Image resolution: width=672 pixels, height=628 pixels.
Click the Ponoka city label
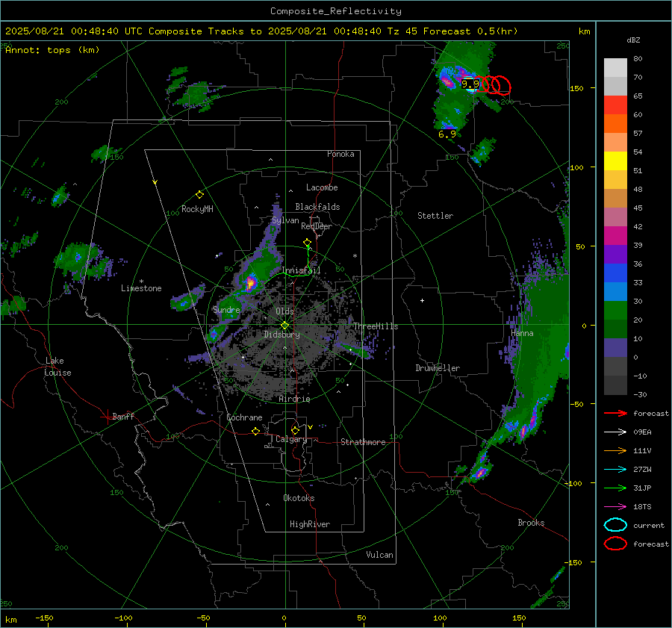click(x=340, y=154)
